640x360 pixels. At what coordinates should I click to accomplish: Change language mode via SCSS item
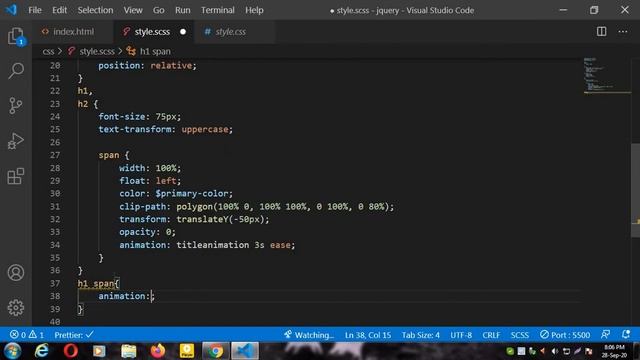[520, 335]
